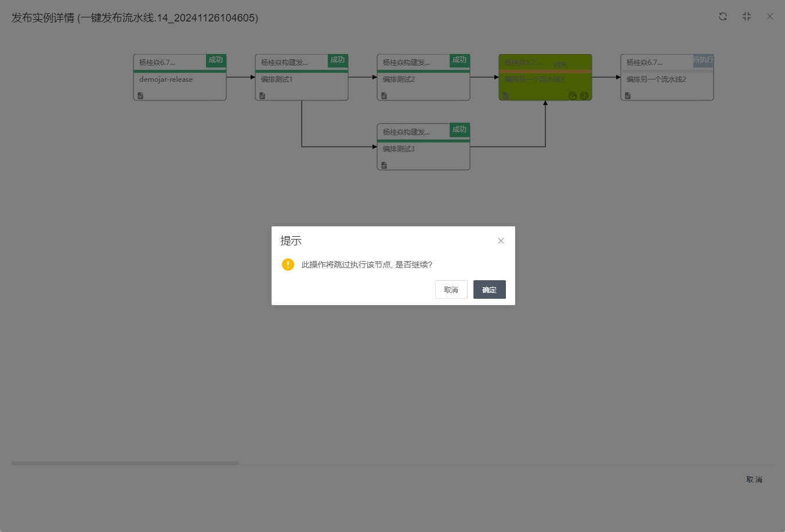Image resolution: width=785 pixels, height=532 pixels.
Task: Click document icon on the running green node
Action: (x=506, y=96)
